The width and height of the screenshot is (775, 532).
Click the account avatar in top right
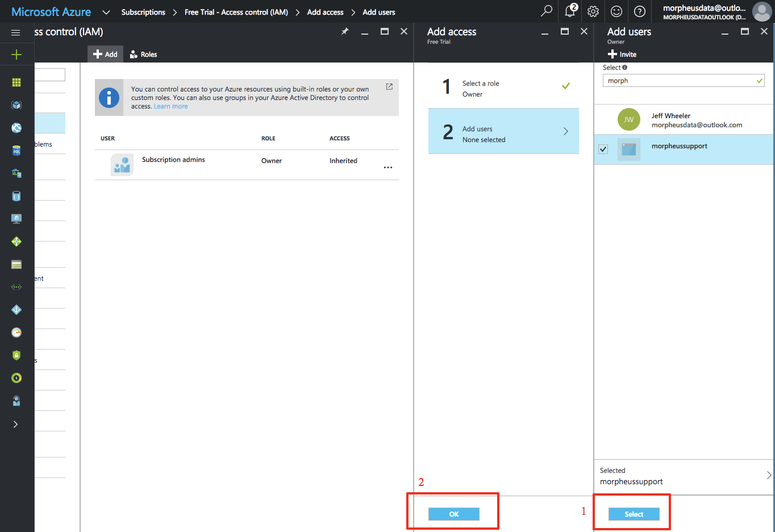click(x=761, y=11)
